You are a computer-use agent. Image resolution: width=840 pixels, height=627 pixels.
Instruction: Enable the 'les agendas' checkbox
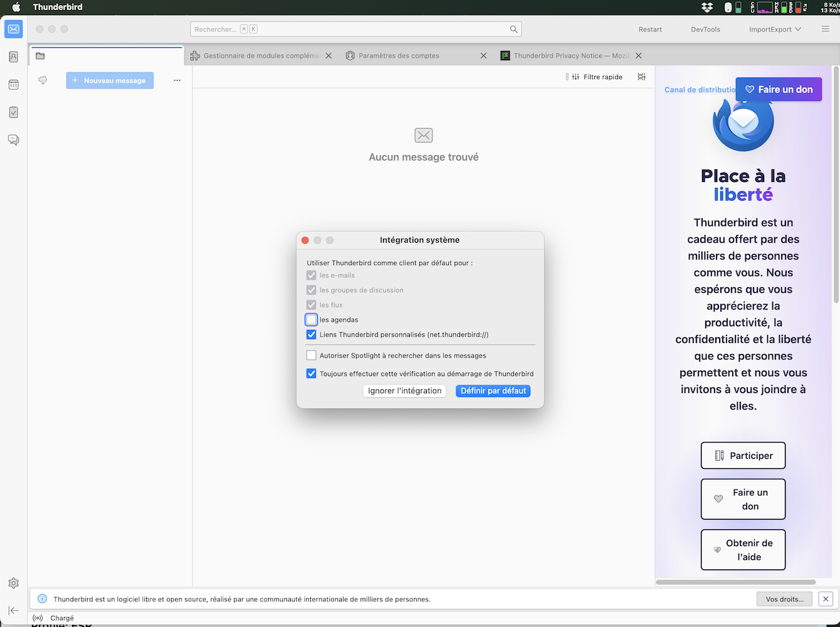(x=312, y=320)
